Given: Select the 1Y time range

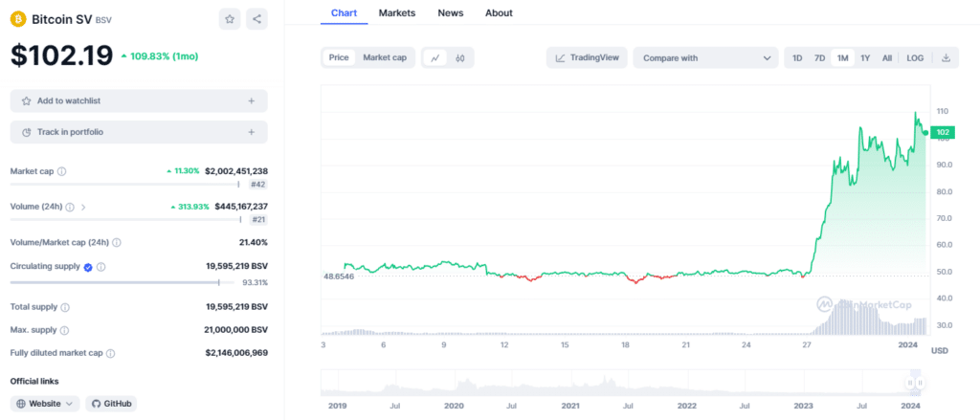Looking at the screenshot, I should (865, 58).
